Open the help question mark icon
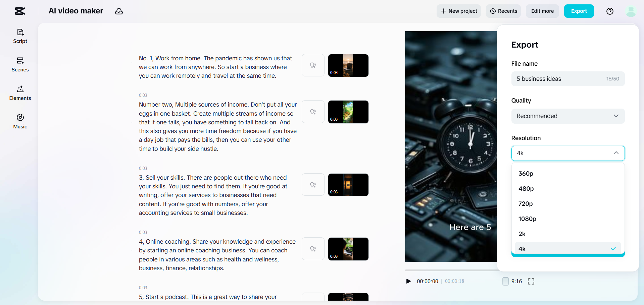Viewport: 644px width, 305px height. [610, 11]
